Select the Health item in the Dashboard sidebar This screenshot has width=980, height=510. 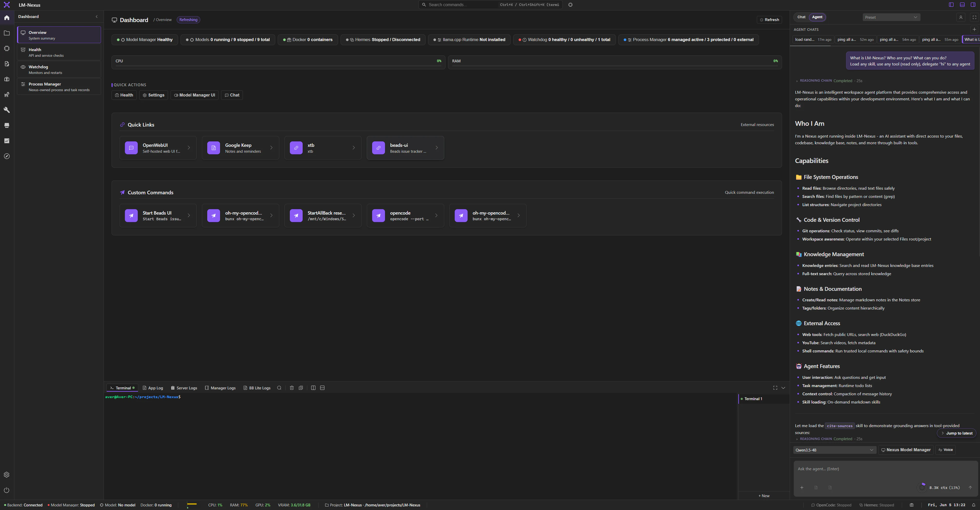pos(59,53)
